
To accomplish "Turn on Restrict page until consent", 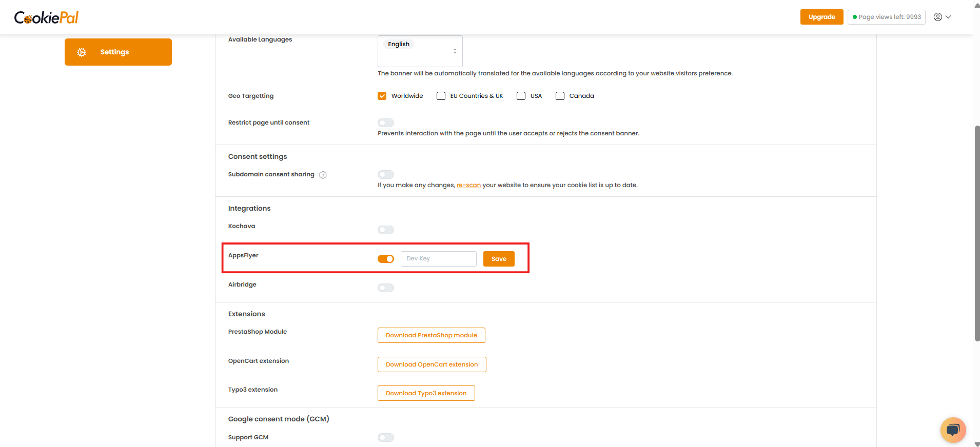I will 386,123.
